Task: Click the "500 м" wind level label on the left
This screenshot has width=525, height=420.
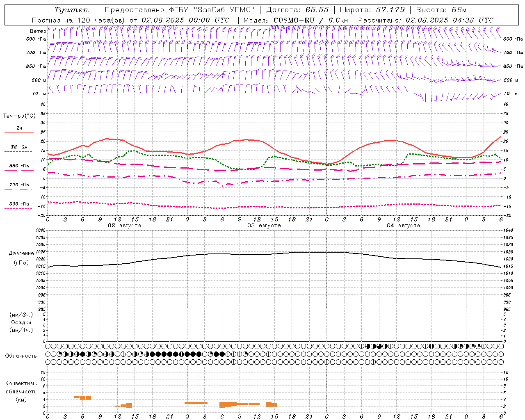Action: pos(39,80)
